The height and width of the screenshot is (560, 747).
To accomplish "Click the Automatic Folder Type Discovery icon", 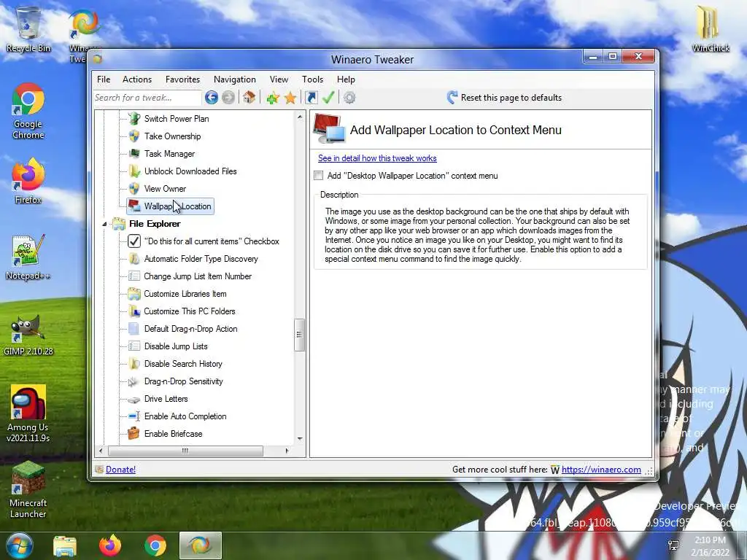I will point(134,259).
